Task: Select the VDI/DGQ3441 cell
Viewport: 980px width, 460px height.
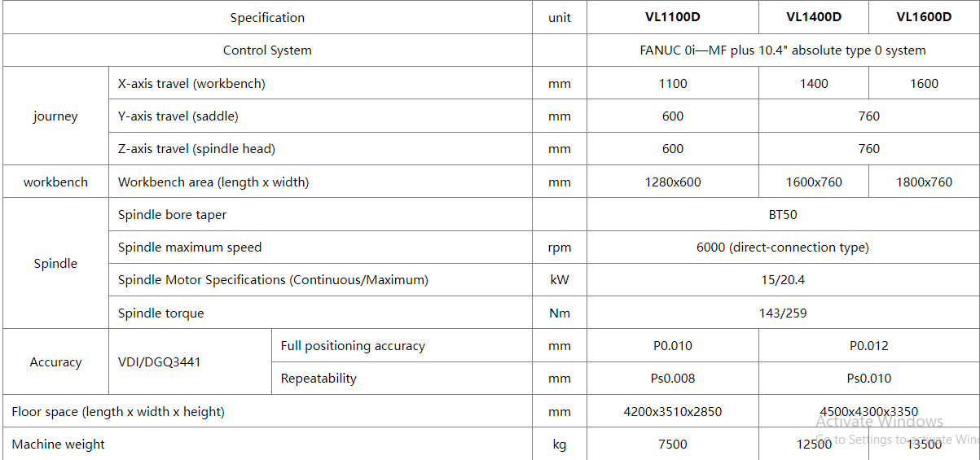Action: pyautogui.click(x=160, y=362)
